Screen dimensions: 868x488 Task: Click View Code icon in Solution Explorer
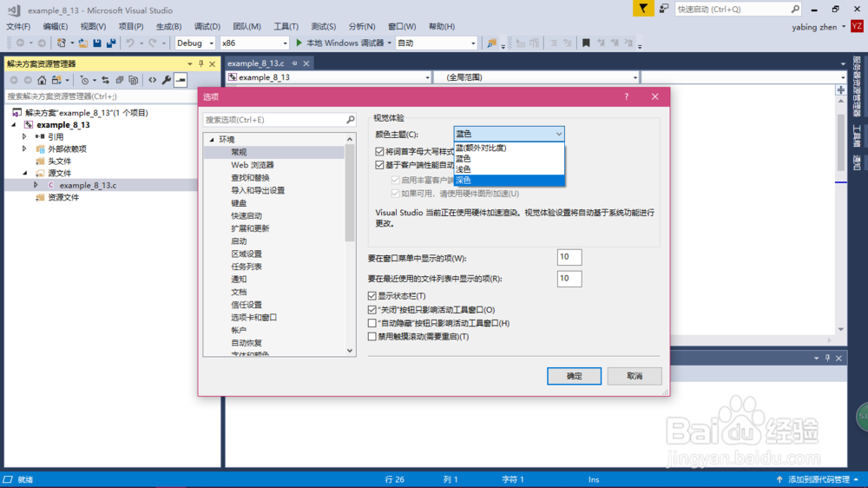pos(152,80)
